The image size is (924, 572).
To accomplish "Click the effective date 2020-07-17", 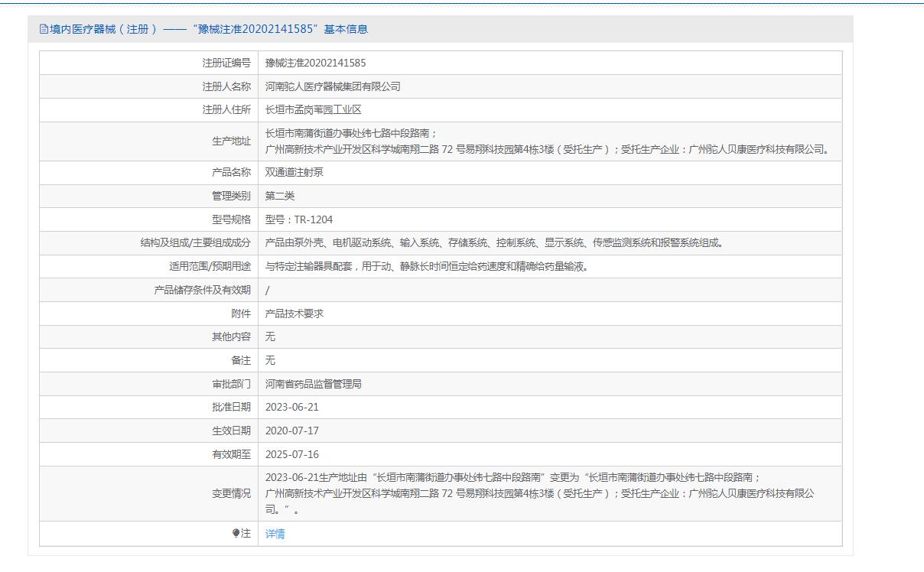I will 291,431.
